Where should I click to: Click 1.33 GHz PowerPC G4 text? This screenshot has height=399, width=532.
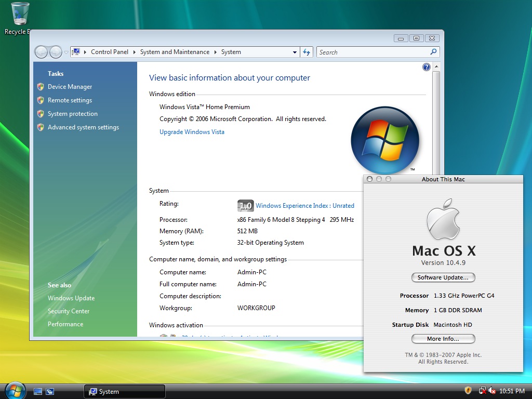(x=464, y=296)
